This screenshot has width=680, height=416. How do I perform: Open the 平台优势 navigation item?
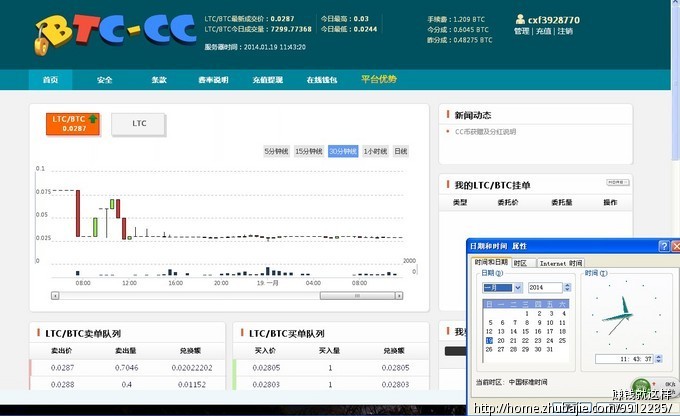coord(379,79)
